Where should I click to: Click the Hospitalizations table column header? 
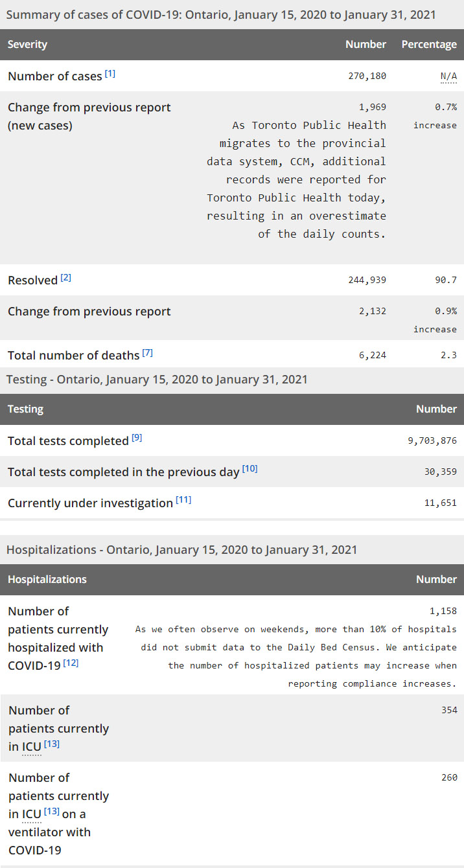(47, 580)
